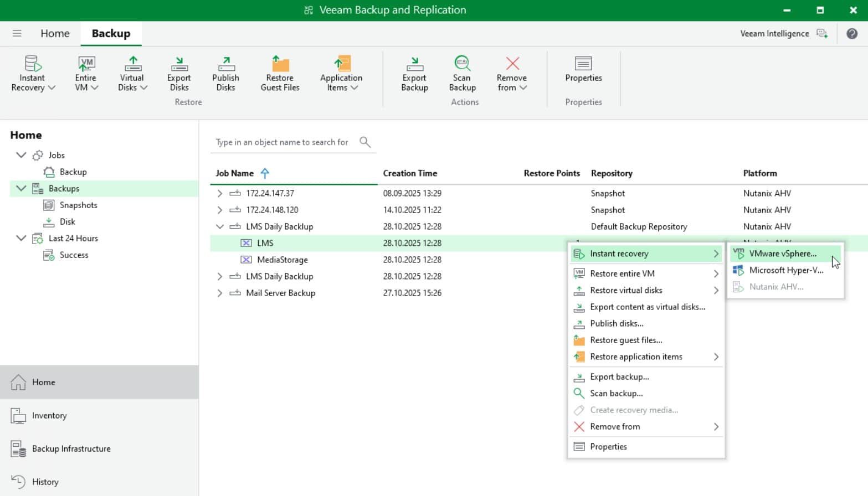Image resolution: width=868 pixels, height=496 pixels.
Task: Sort by the Job Name column header
Action: point(235,173)
